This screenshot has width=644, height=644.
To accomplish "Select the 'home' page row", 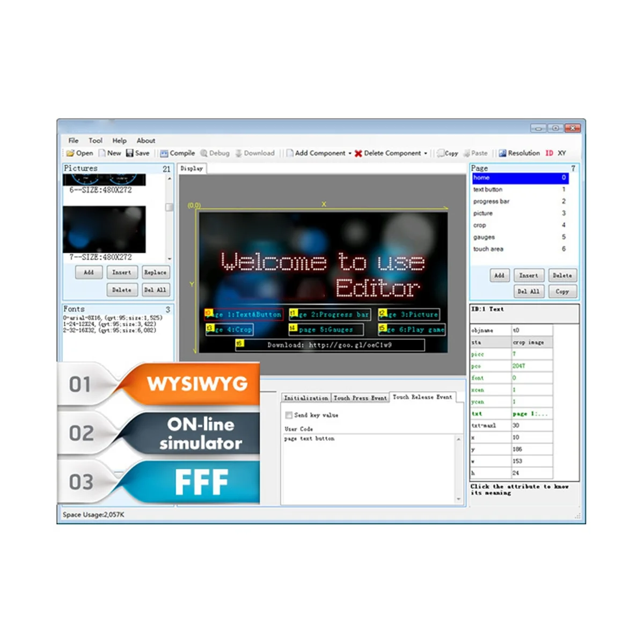I will coord(520,178).
